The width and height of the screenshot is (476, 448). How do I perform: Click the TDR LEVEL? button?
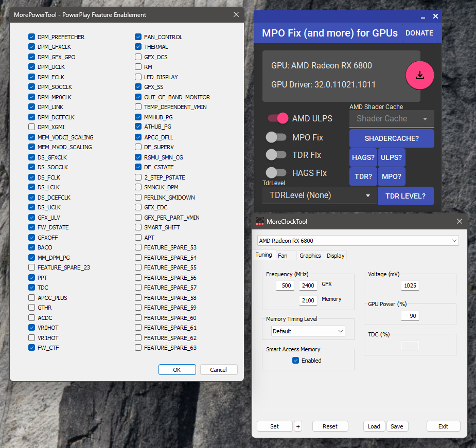point(406,196)
